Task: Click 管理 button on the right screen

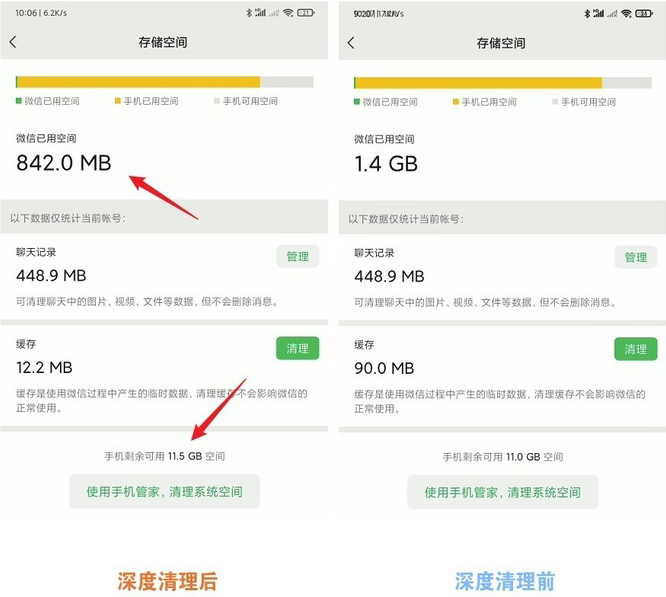Action: [x=635, y=257]
